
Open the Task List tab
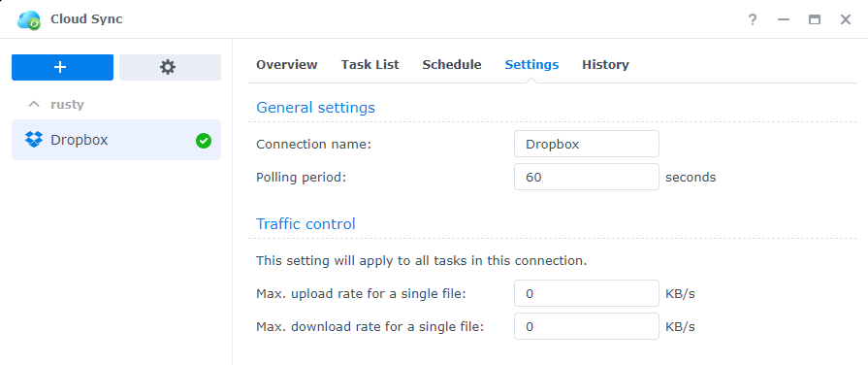[x=370, y=65]
